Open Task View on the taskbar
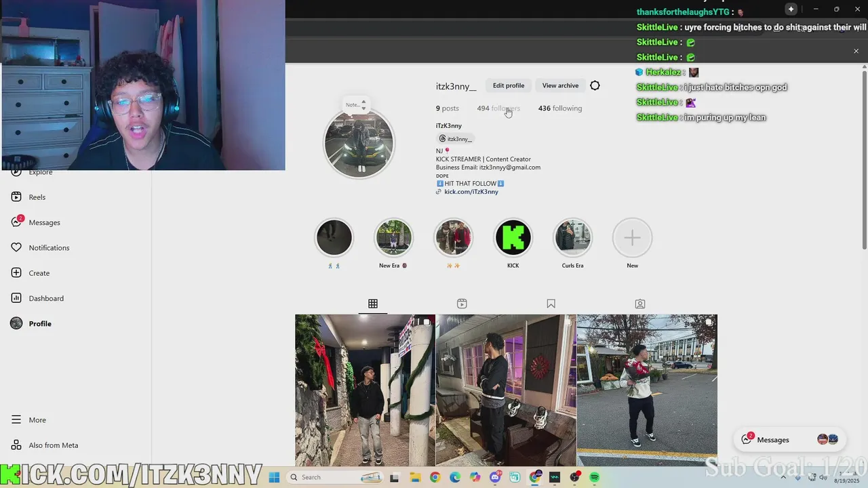Image resolution: width=868 pixels, height=488 pixels. 395,477
